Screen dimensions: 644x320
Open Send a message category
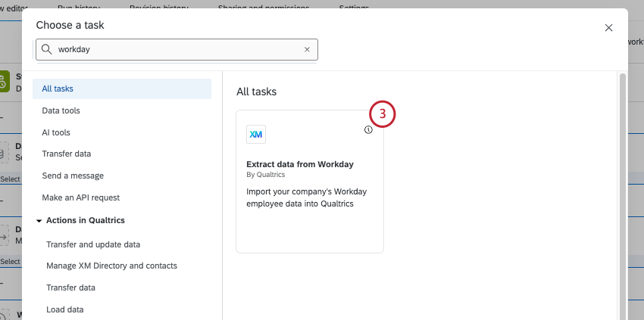(73, 176)
